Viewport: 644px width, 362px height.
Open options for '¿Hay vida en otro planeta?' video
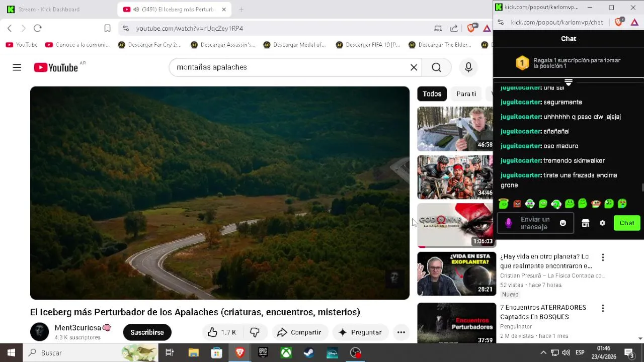click(x=603, y=257)
